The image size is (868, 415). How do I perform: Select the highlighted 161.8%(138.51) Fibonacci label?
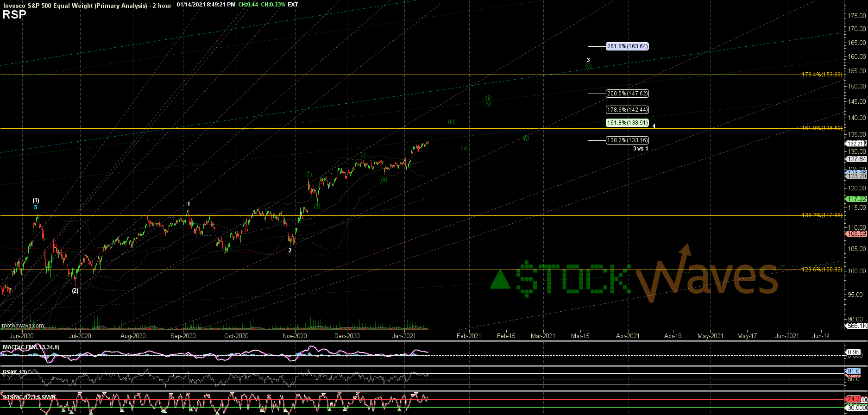(x=627, y=123)
